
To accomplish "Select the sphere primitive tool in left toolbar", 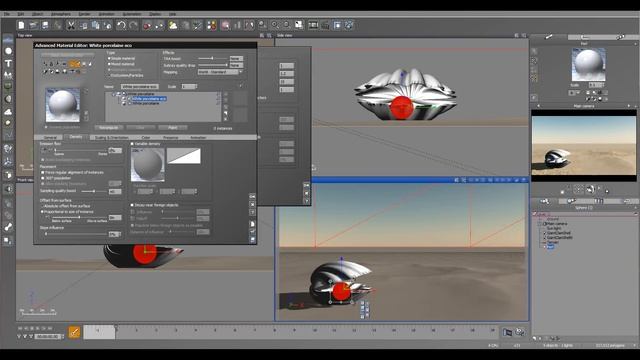I will (8, 51).
